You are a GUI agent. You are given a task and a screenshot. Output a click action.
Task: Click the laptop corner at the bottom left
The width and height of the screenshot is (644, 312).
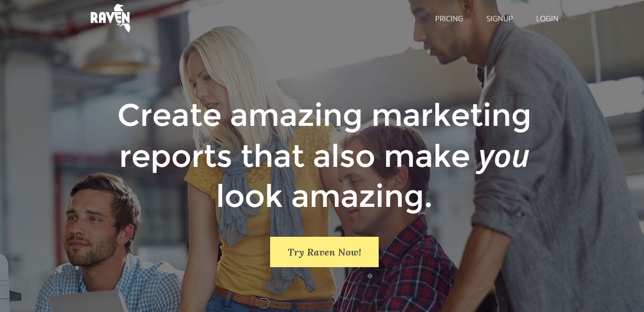[87, 301]
